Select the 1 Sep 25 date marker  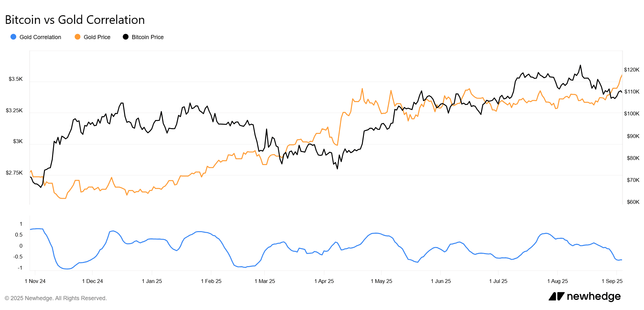point(612,281)
